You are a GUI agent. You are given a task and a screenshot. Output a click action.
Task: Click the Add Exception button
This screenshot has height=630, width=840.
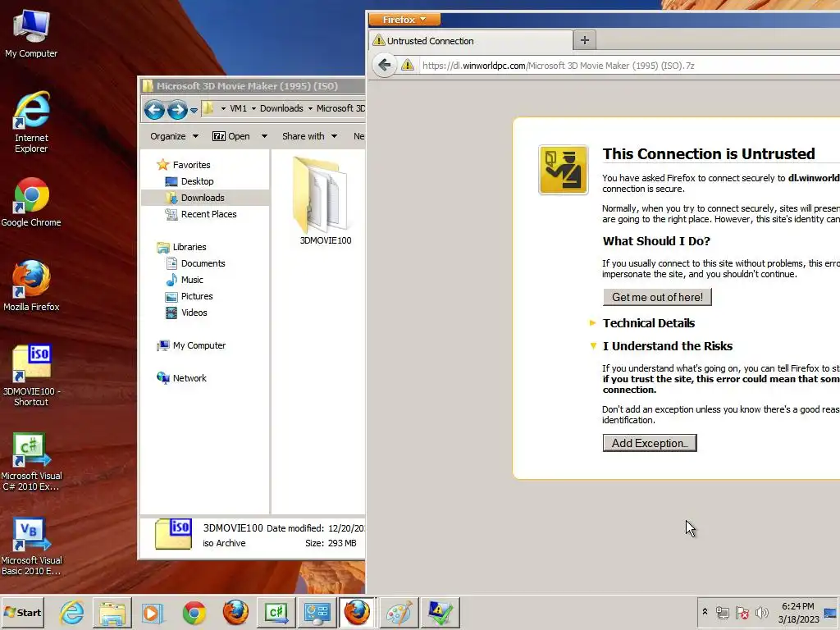click(x=650, y=443)
